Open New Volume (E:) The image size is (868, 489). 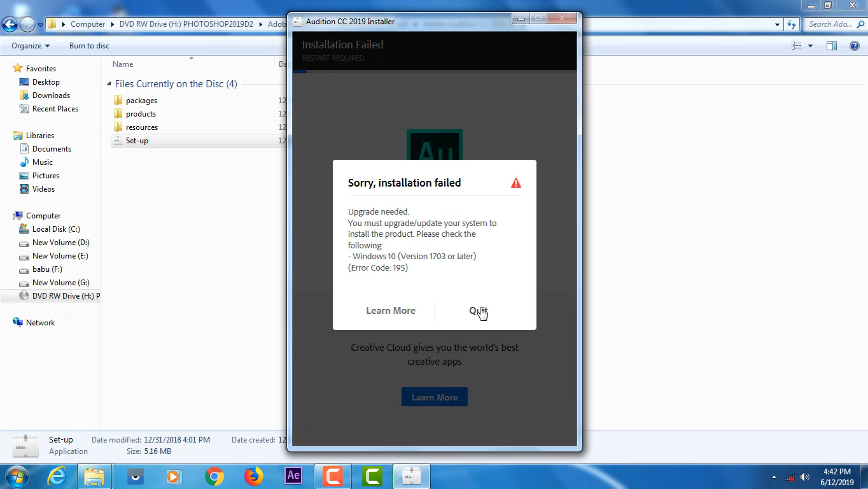point(60,256)
